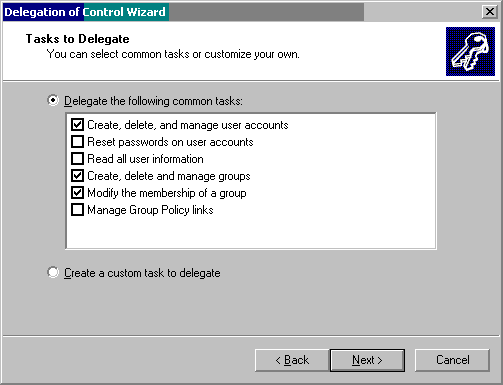Enable Read all user information checkbox
Viewport: 503px width, 385px height.
[77, 159]
